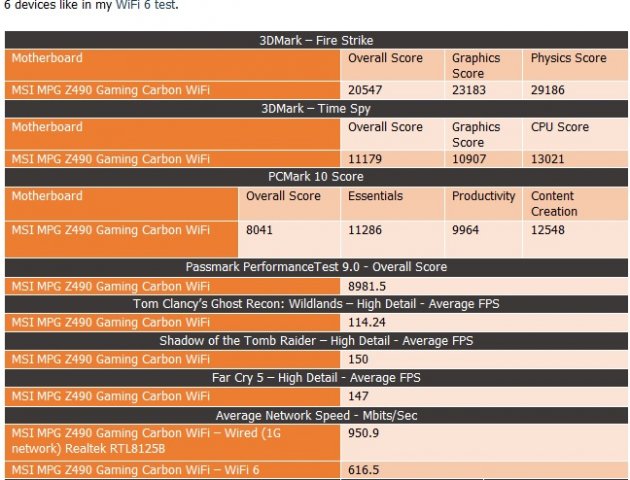The width and height of the screenshot is (630, 480).
Task: Click Time Spy graphics score 10907
Action: (x=469, y=159)
